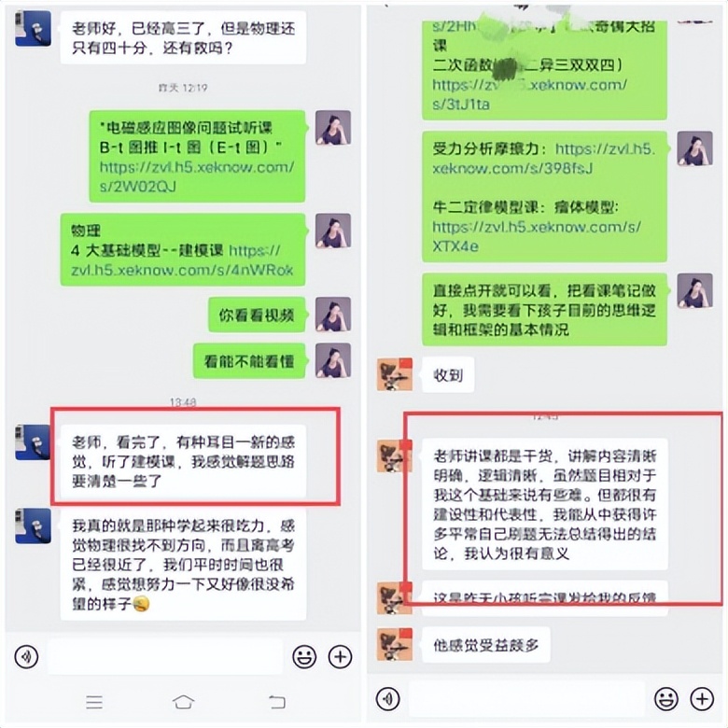Open the Android recent apps menu icon
The height and width of the screenshot is (728, 728).
[94, 702]
